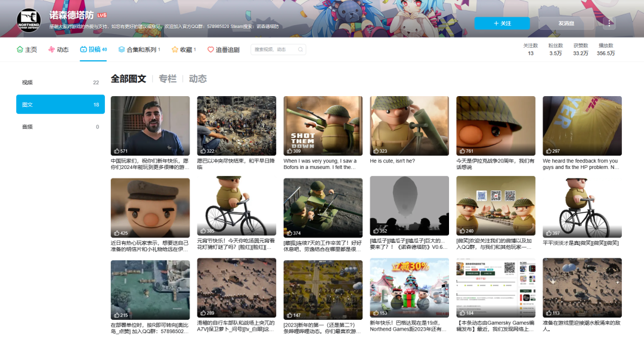
Task: Click the like icon showing 297
Action: coord(549,151)
